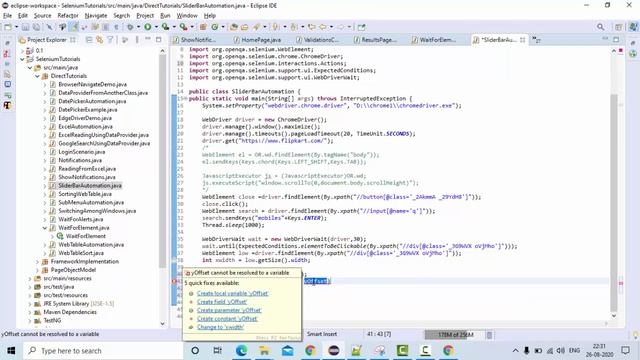Apply fix Create parameter 'yOffset'
This screenshot has height=360, width=640.
[229, 310]
